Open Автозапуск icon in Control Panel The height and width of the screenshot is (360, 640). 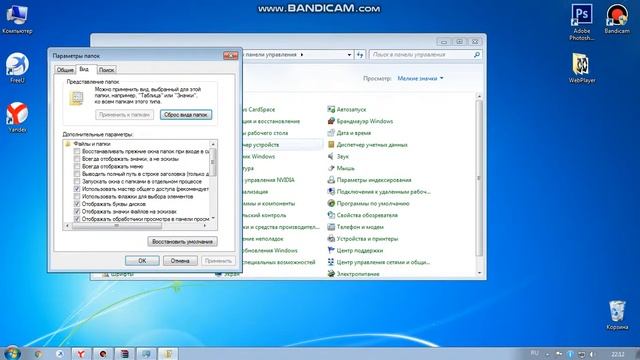(331, 109)
